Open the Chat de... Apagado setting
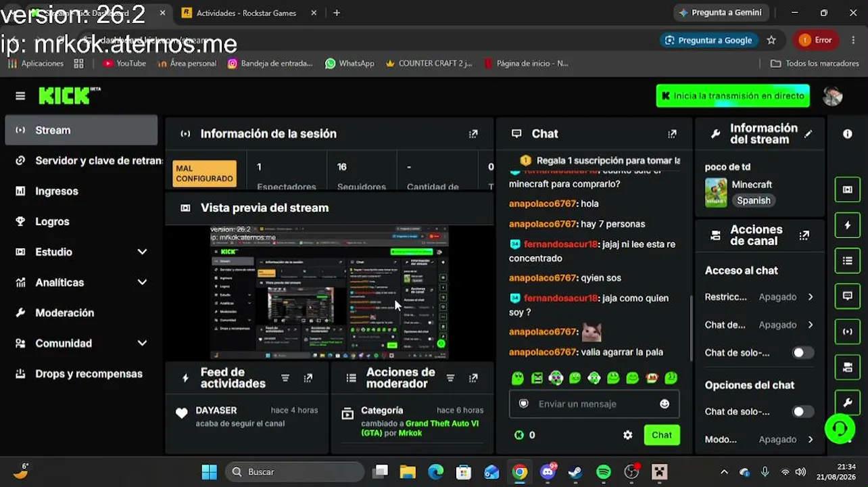 (x=759, y=325)
